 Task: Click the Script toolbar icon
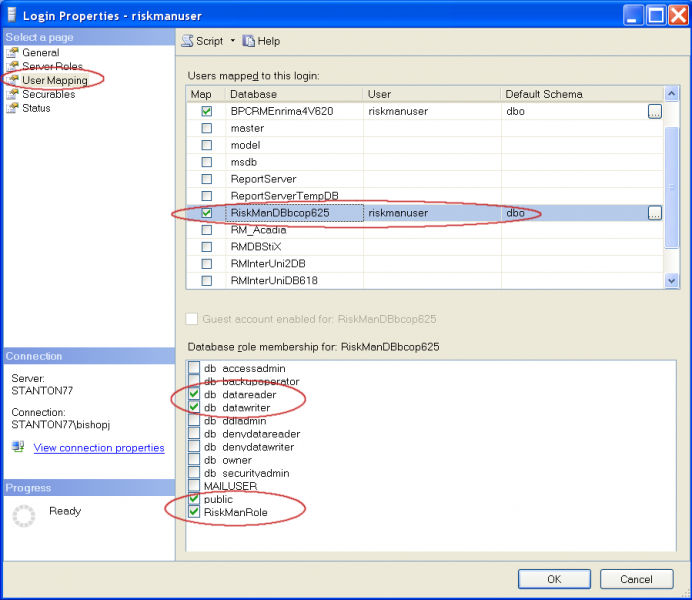tap(187, 41)
